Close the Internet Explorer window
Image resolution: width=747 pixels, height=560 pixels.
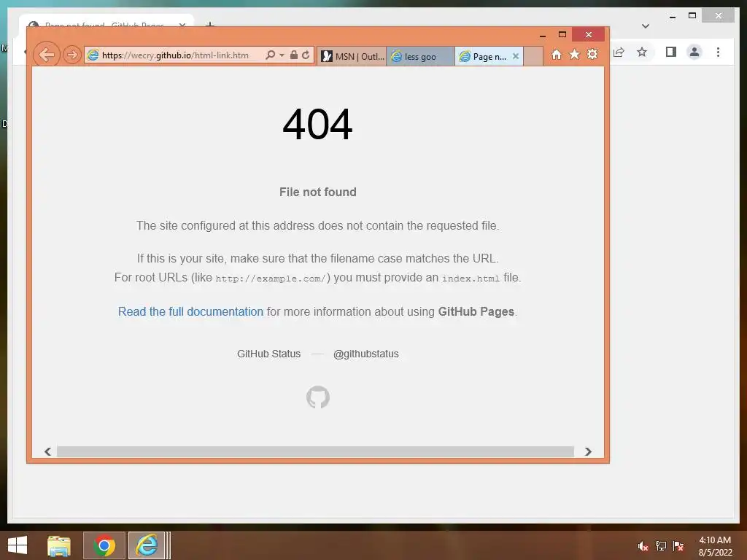[589, 35]
